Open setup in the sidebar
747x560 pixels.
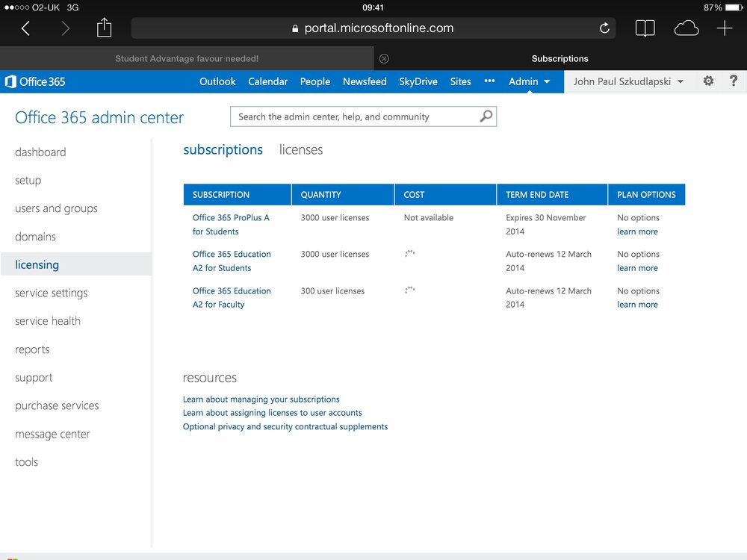[x=28, y=181]
